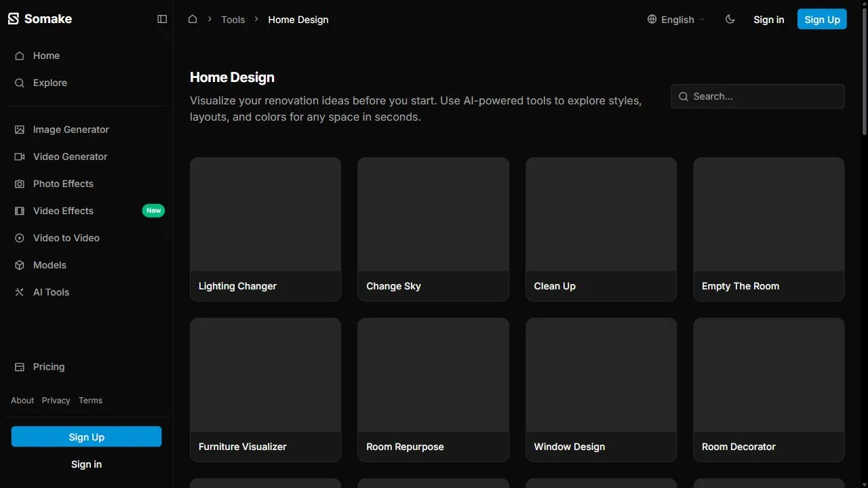Click Sign in in the header
The width and height of the screenshot is (868, 488).
coord(769,20)
